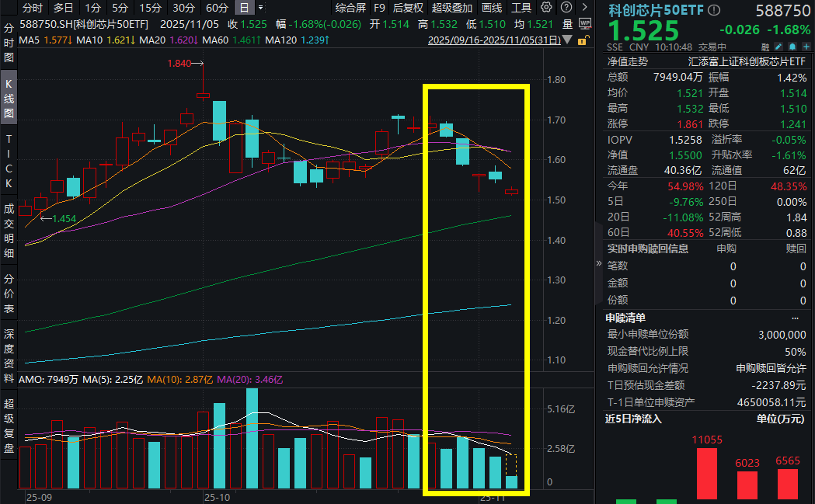Click the info icon beside 科创芯片50ETF
This screenshot has width=815, height=504.
(x=713, y=10)
